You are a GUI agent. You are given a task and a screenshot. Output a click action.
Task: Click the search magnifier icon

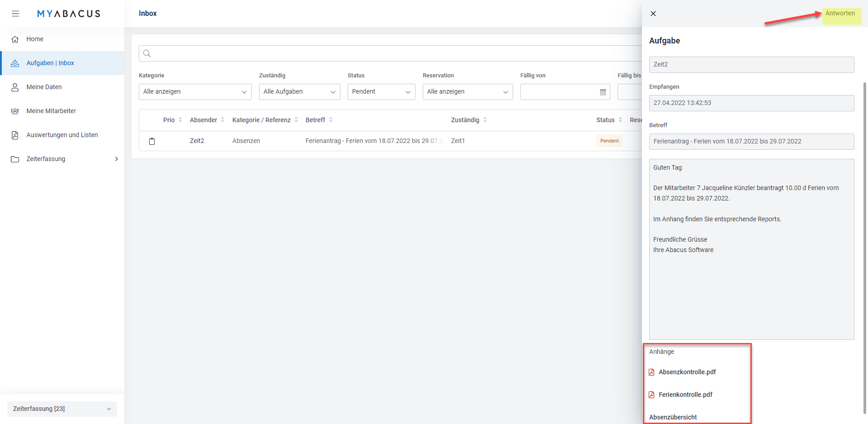[x=147, y=53]
